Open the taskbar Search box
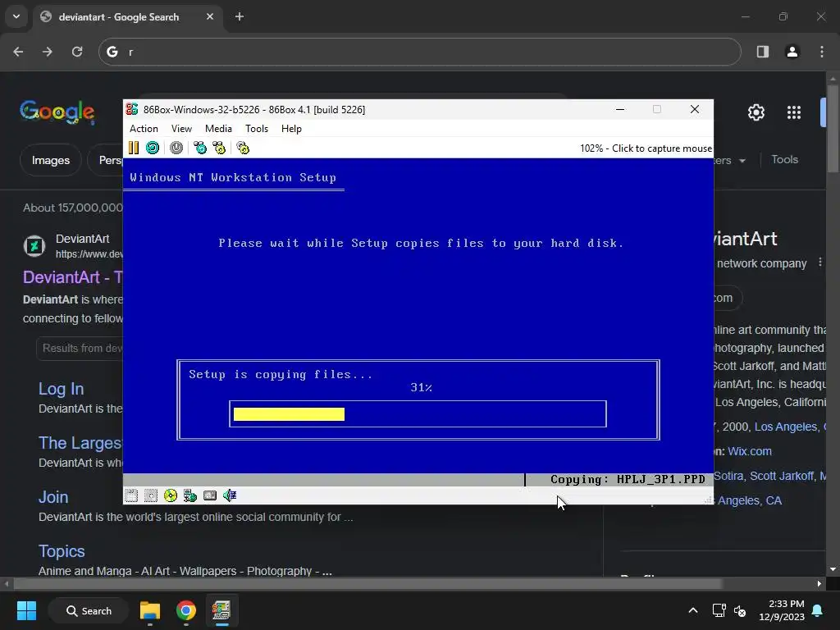This screenshot has height=630, width=840. [x=89, y=610]
